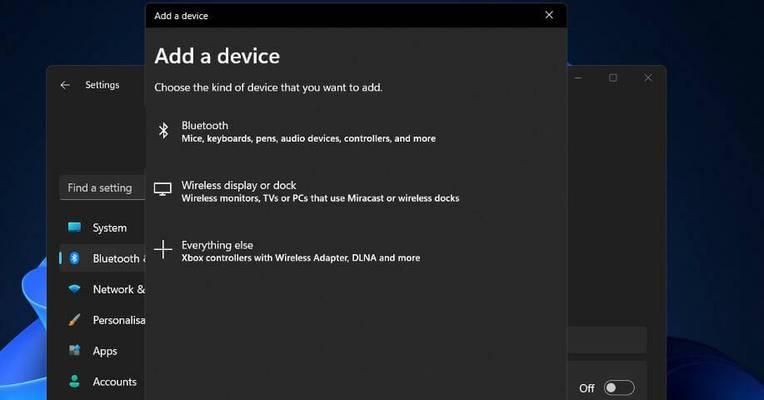Minimize the Settings window
The image size is (764, 400).
[578, 78]
